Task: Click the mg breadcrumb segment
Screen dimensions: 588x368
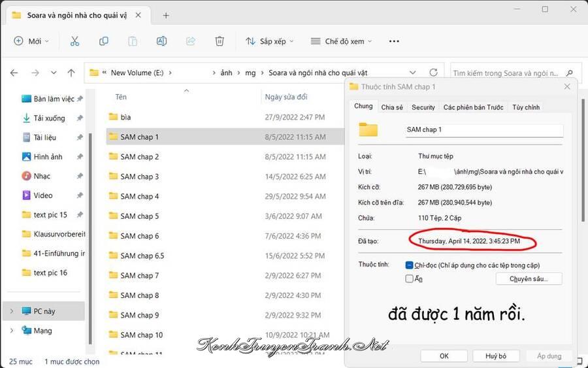Action: pos(250,73)
